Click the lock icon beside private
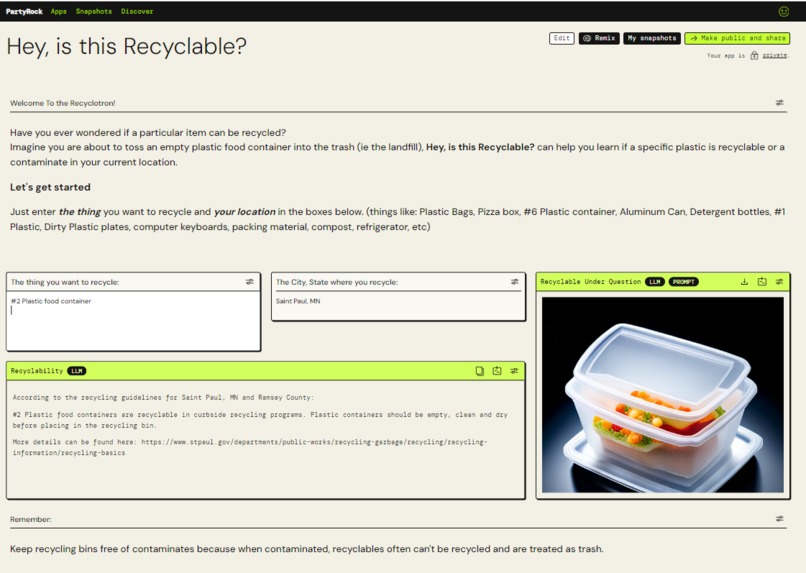 coord(754,56)
